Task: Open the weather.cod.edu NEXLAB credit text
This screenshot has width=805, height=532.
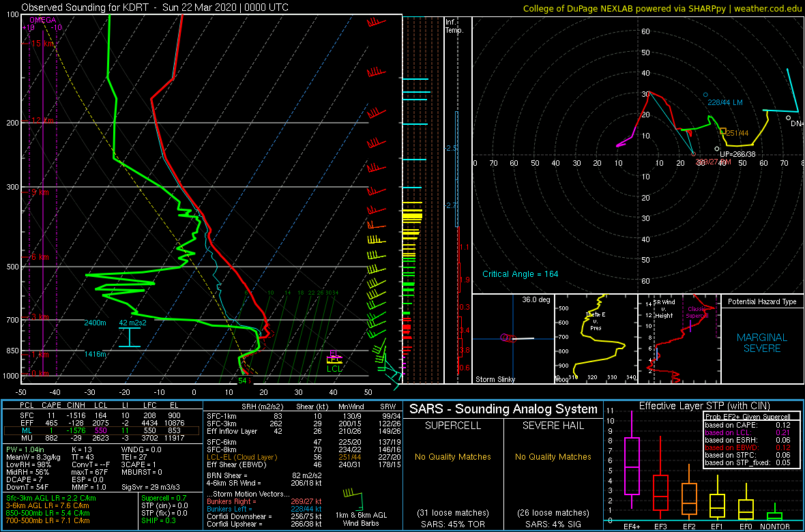Action: click(x=662, y=8)
